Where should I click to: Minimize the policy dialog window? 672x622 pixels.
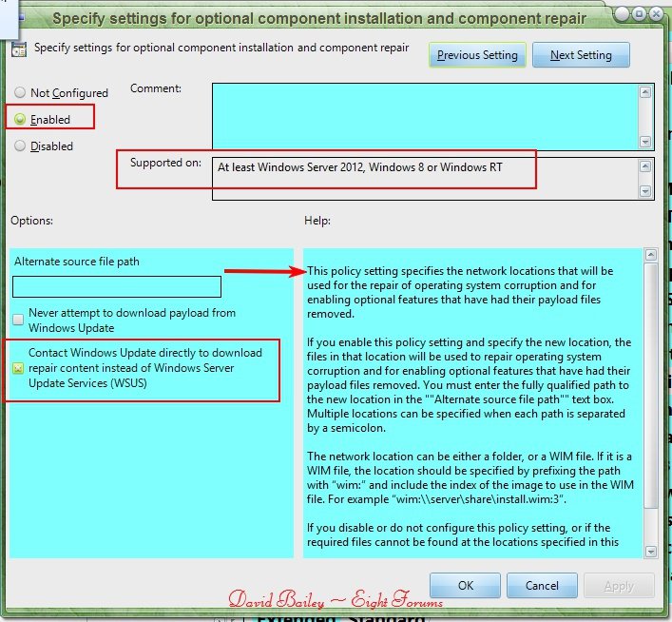point(622,13)
